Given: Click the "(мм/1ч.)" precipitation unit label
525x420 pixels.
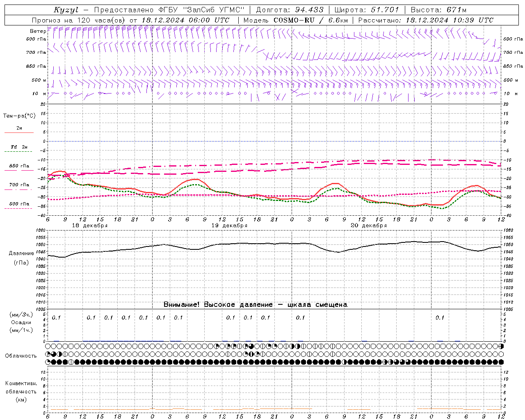Looking at the screenshot, I should click(x=21, y=330).
